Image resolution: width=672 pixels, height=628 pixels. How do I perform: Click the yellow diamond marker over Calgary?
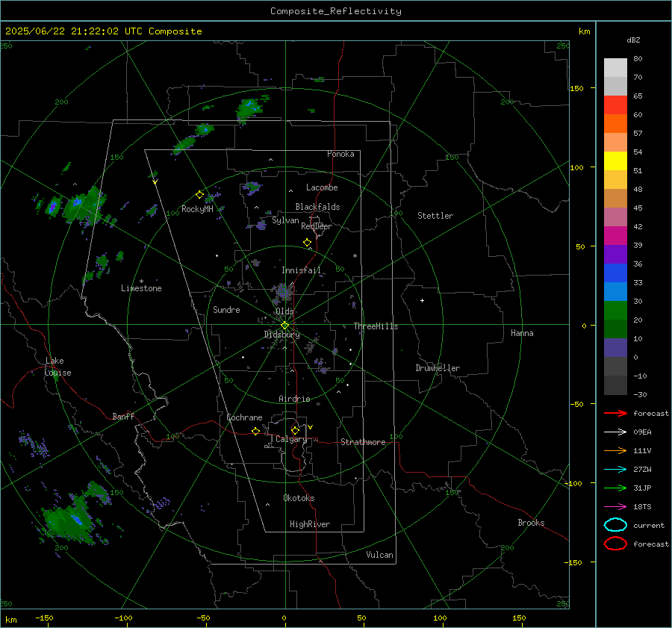click(x=295, y=430)
